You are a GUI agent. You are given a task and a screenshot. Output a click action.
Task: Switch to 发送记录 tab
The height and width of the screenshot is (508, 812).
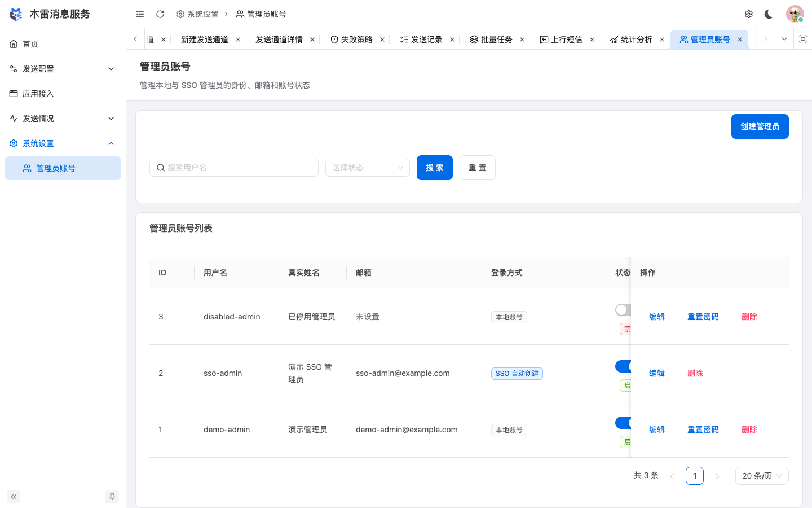click(x=421, y=40)
